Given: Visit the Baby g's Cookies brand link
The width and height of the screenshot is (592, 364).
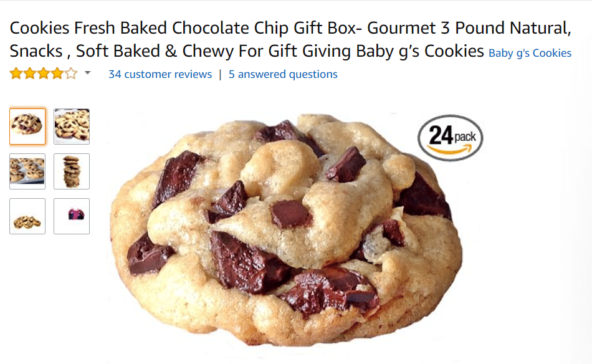Looking at the screenshot, I should click(530, 53).
